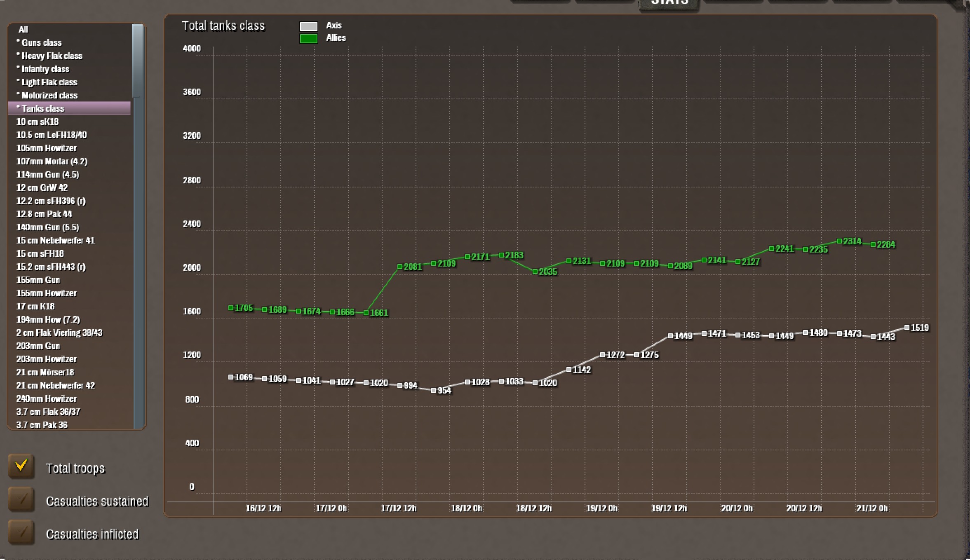Select Light Flak class category
Image resolution: width=970 pixels, height=560 pixels.
(x=49, y=82)
